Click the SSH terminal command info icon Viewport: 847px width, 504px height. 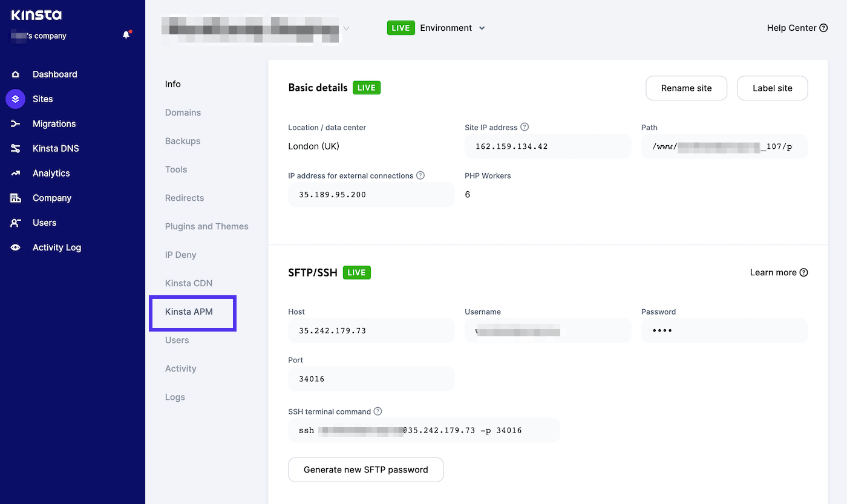coord(378,411)
